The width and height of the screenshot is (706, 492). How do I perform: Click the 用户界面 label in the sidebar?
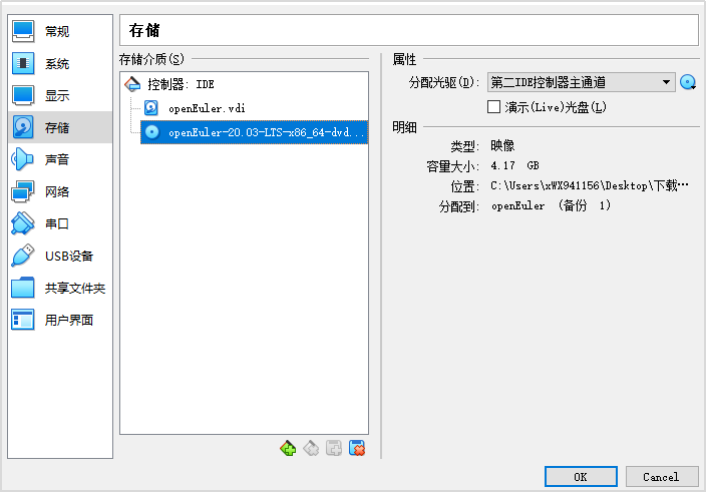click(69, 320)
